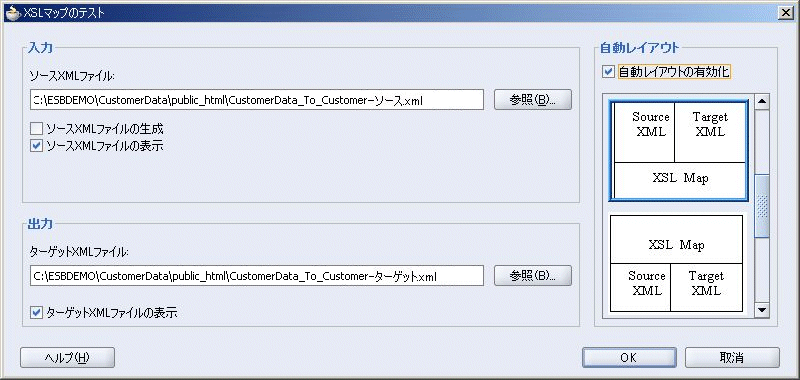This screenshot has height=380, width=800.
Task: Select layout thumbnail with XSL Map at bottom
Action: (679, 150)
